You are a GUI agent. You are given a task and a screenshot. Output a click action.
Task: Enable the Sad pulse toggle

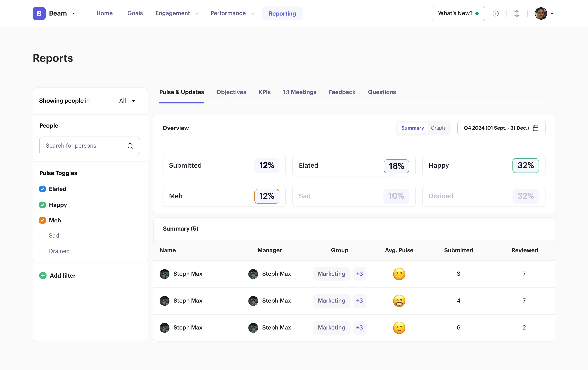point(42,235)
